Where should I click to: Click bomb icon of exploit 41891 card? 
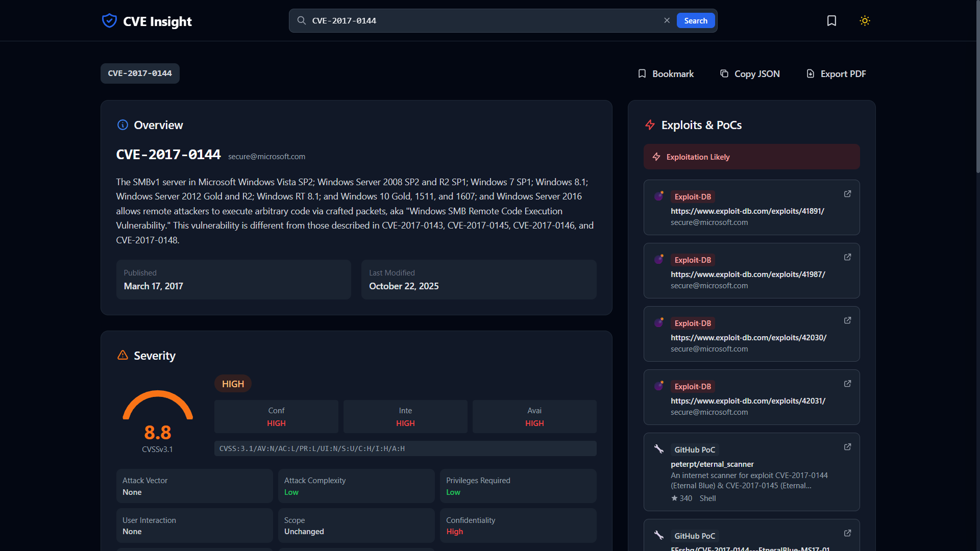pyautogui.click(x=659, y=196)
